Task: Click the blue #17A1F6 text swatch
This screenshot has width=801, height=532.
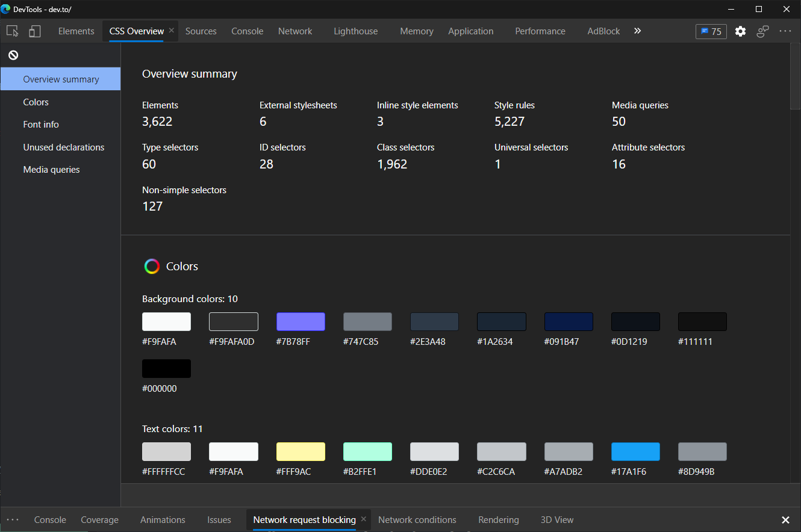Action: point(635,451)
